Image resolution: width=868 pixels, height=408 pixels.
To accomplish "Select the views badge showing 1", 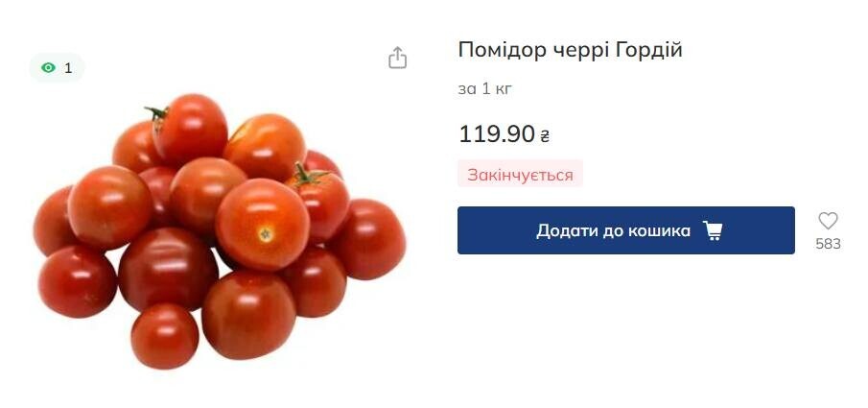I will 57,67.
